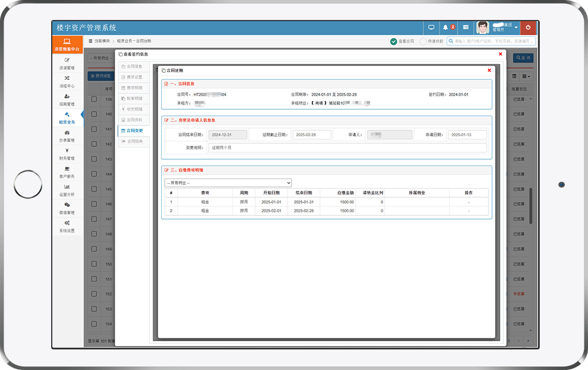Click the red power logout button
The height and width of the screenshot is (370, 588).
tap(528, 28)
